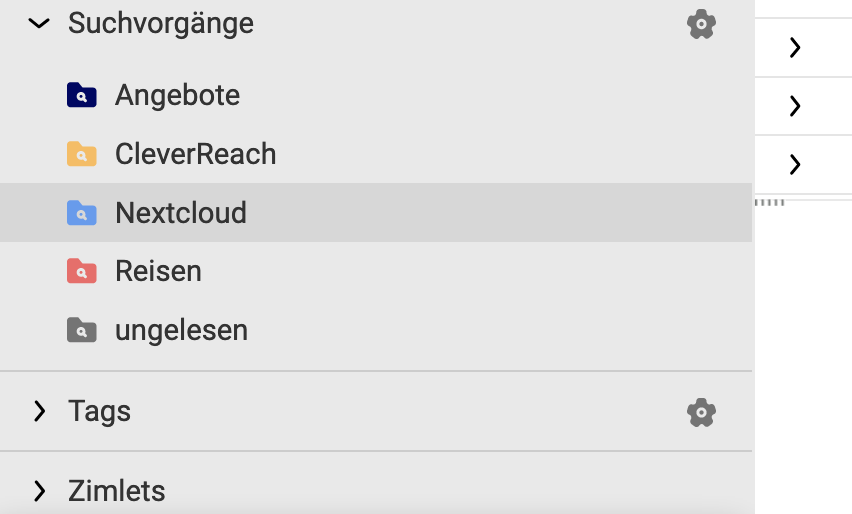
Task: Expand the Tags section
Action: click(x=39, y=411)
